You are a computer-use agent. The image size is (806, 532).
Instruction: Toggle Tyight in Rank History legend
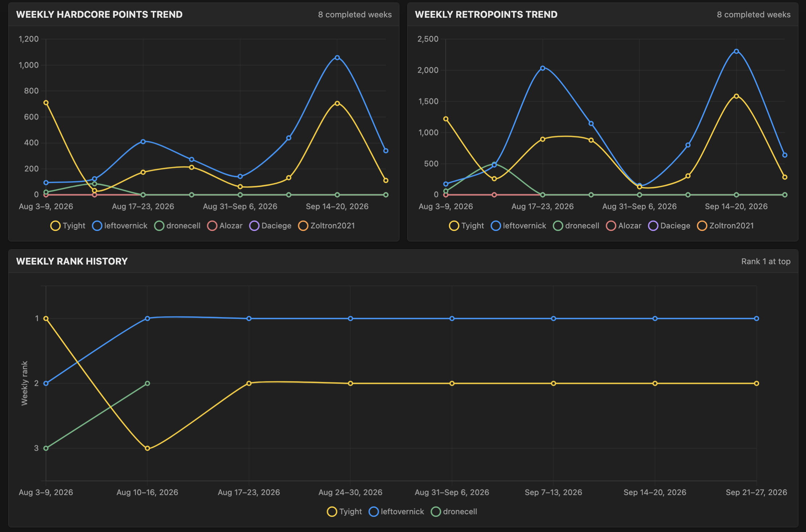(344, 512)
